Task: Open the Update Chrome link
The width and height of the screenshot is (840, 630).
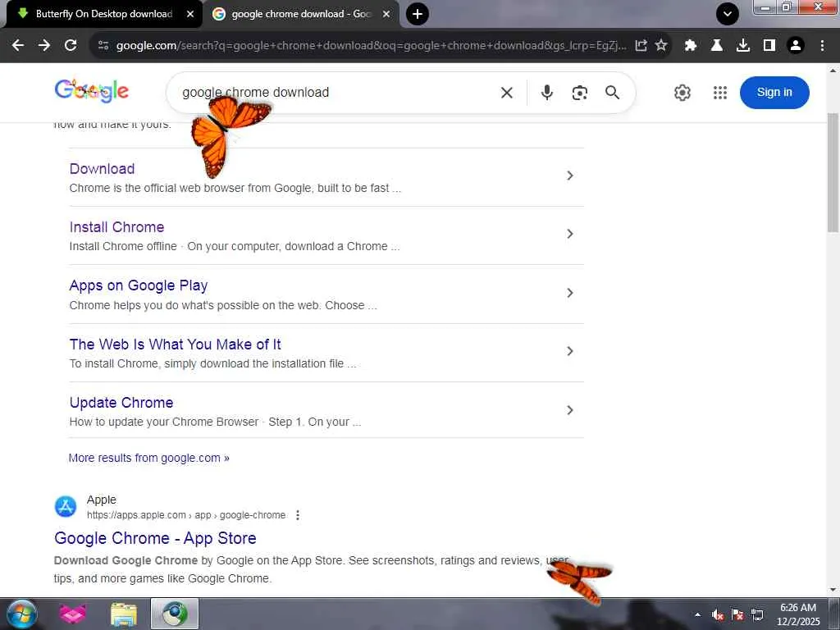Action: [121, 403]
